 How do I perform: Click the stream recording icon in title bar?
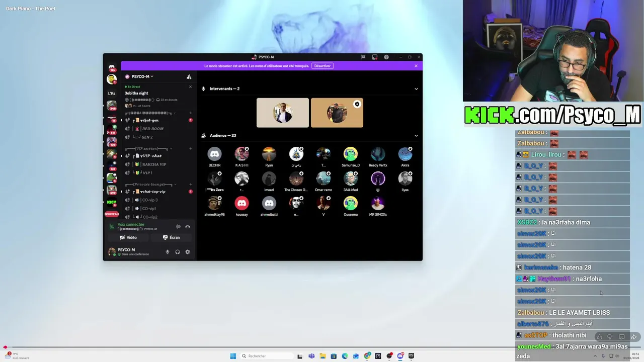coord(375,57)
